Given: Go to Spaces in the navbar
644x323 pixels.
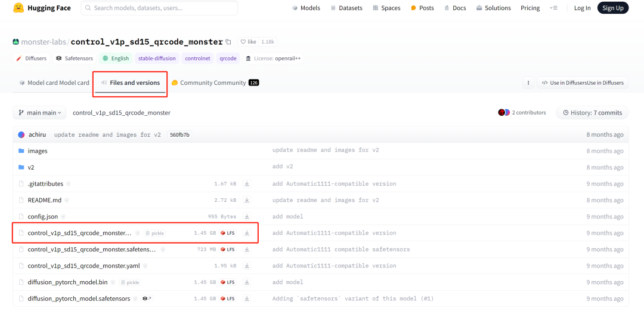Looking at the screenshot, I should pyautogui.click(x=386, y=8).
